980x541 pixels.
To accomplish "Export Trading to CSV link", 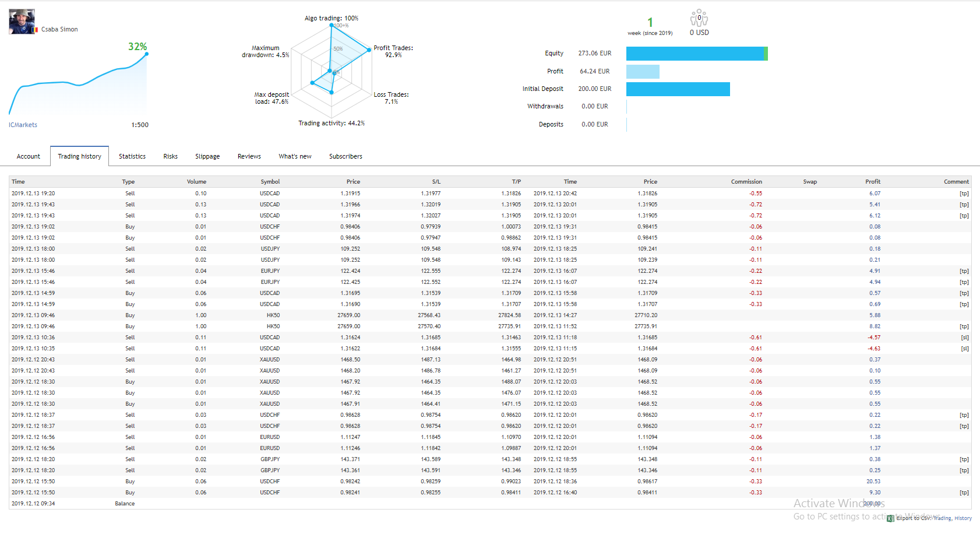I will click(942, 518).
